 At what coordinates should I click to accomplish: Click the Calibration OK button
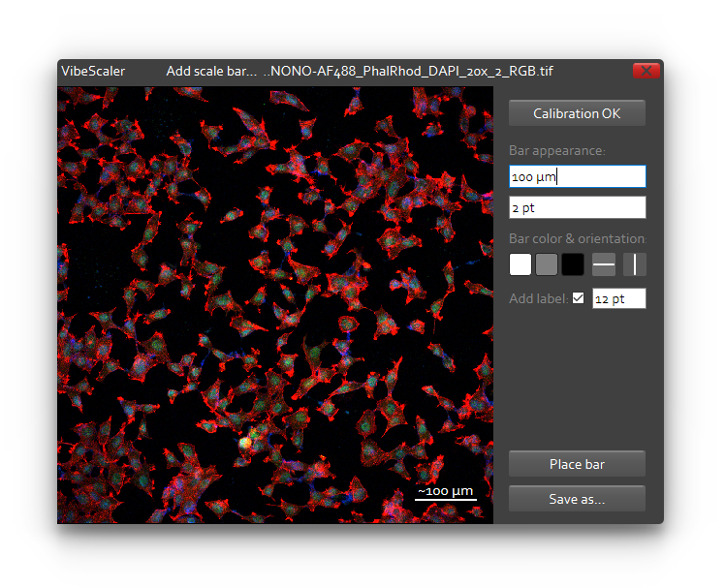pyautogui.click(x=577, y=113)
